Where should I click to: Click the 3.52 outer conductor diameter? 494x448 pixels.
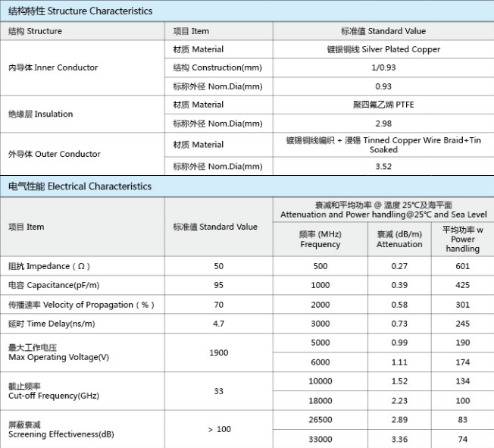tap(383, 167)
